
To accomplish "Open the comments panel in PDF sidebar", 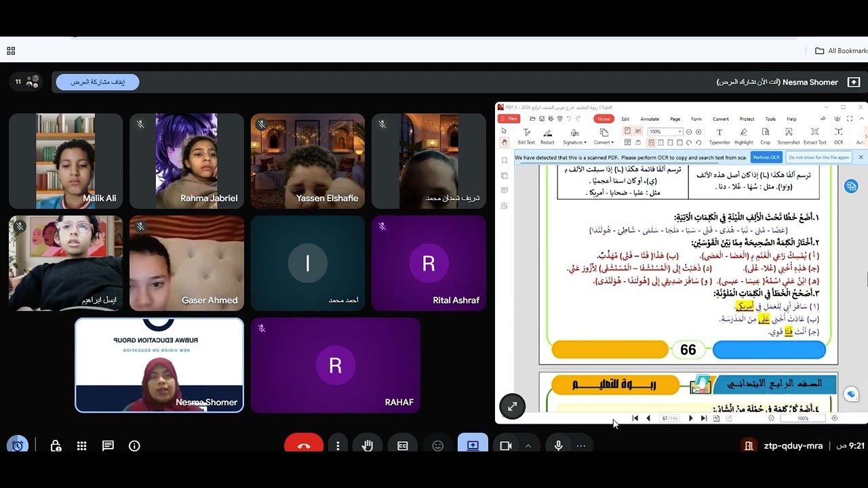I will pyautogui.click(x=504, y=190).
